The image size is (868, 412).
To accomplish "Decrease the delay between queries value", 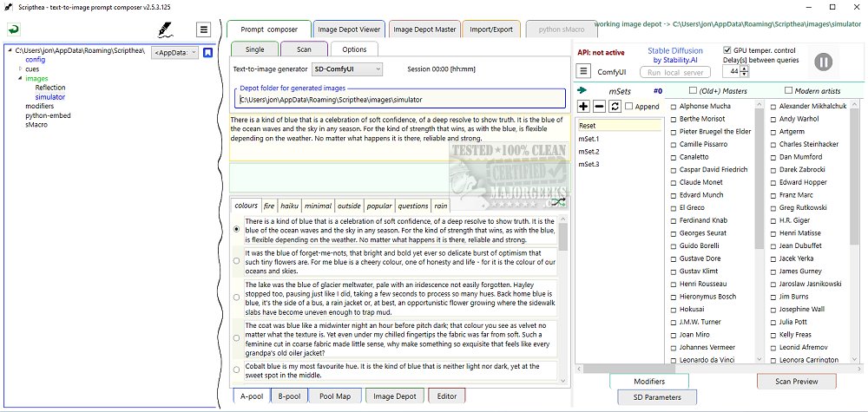I will click(x=744, y=74).
